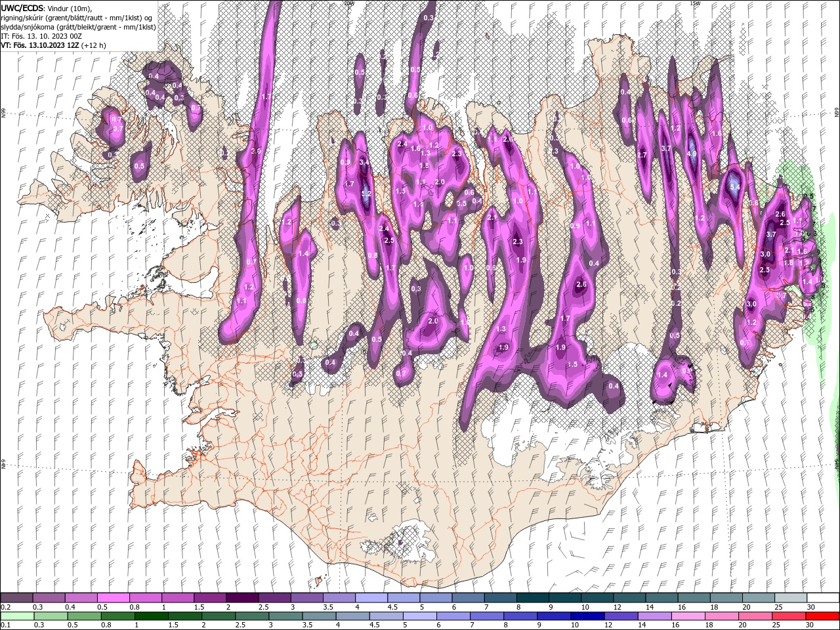The image size is (840, 630).
Task: Click the '0.2' label in the snow legend
Action: (5, 607)
